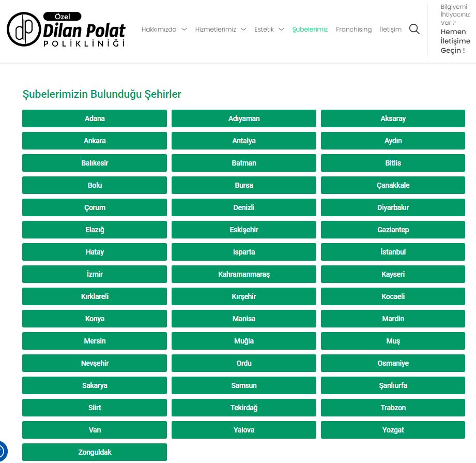Open the İletişim menu link

click(x=390, y=29)
